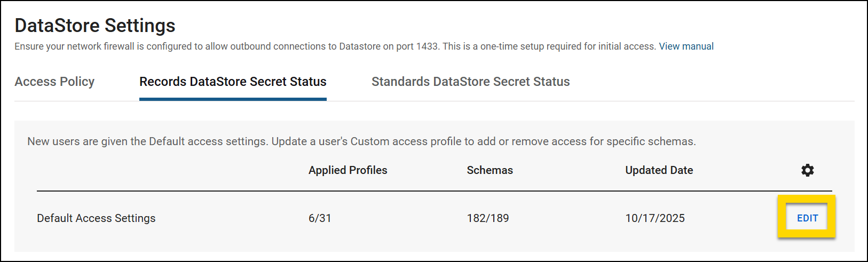
Task: Click the Schemas column header
Action: click(x=490, y=170)
